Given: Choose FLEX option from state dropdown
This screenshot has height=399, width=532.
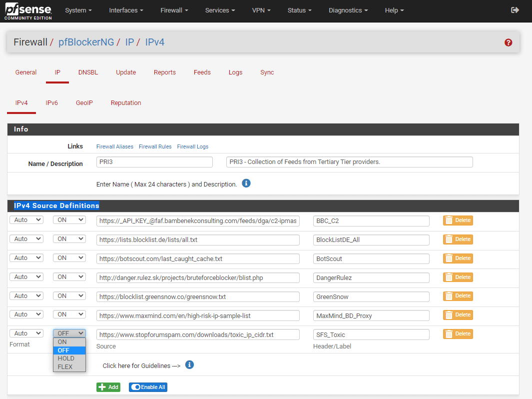Looking at the screenshot, I should point(65,367).
